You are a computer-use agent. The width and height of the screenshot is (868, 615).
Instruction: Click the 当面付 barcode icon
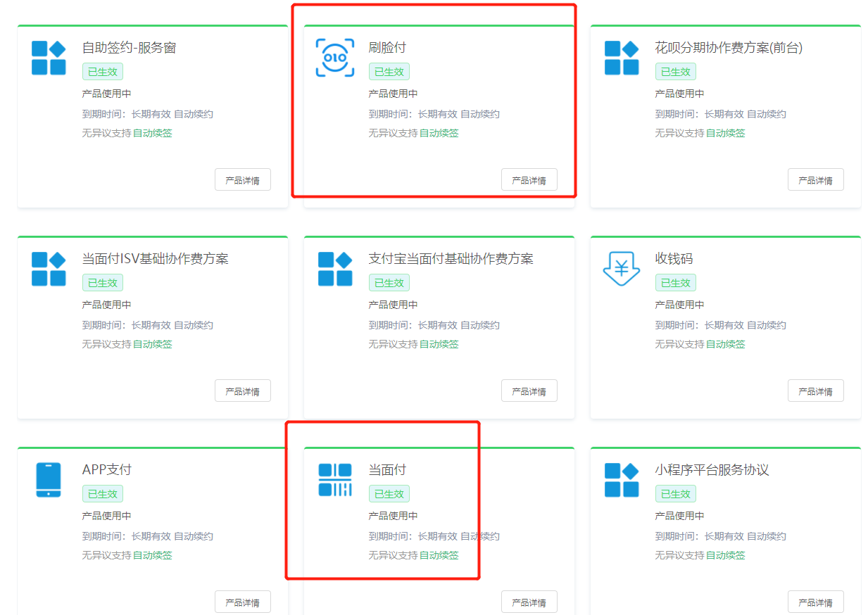(335, 480)
